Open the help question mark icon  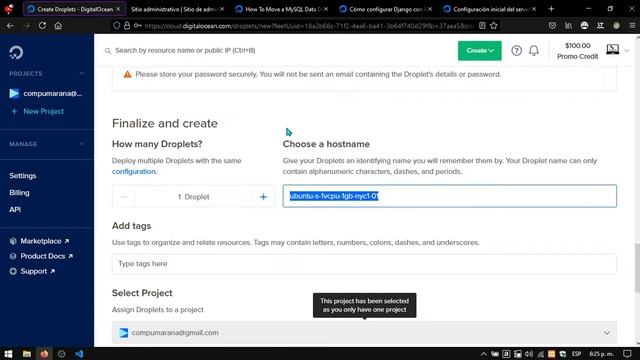click(x=516, y=50)
